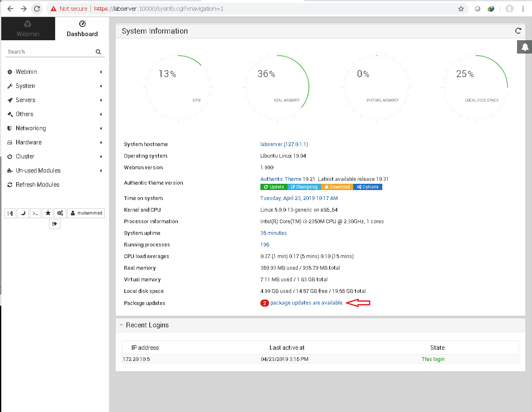532x412 pixels.
Task: Click the Virtual Memory 0% gauge
Action: [377, 87]
